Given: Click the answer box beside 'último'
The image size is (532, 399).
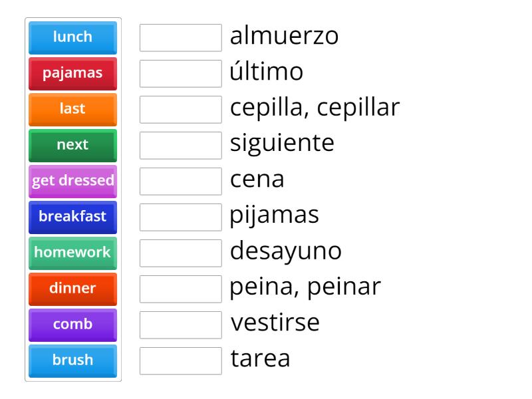Looking at the screenshot, I should pos(180,74).
